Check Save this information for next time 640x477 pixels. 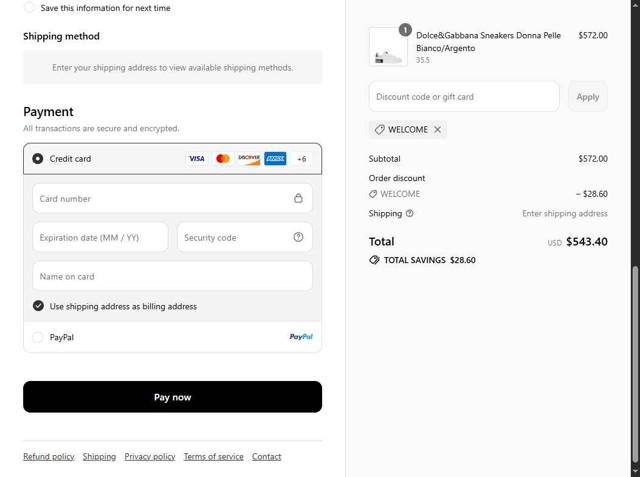click(29, 7)
